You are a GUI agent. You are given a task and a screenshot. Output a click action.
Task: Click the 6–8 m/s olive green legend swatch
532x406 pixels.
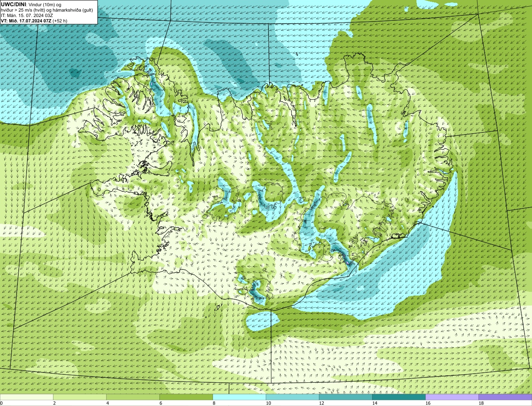(186, 397)
